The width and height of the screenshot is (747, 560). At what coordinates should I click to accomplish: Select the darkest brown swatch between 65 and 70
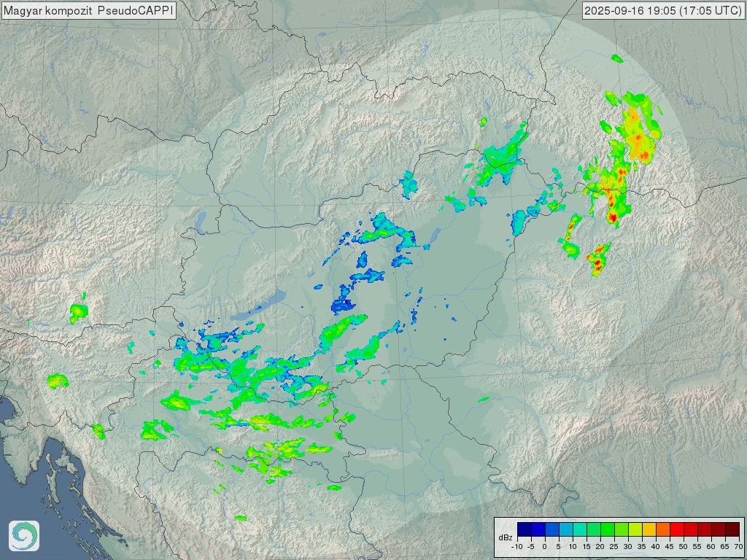(732, 529)
